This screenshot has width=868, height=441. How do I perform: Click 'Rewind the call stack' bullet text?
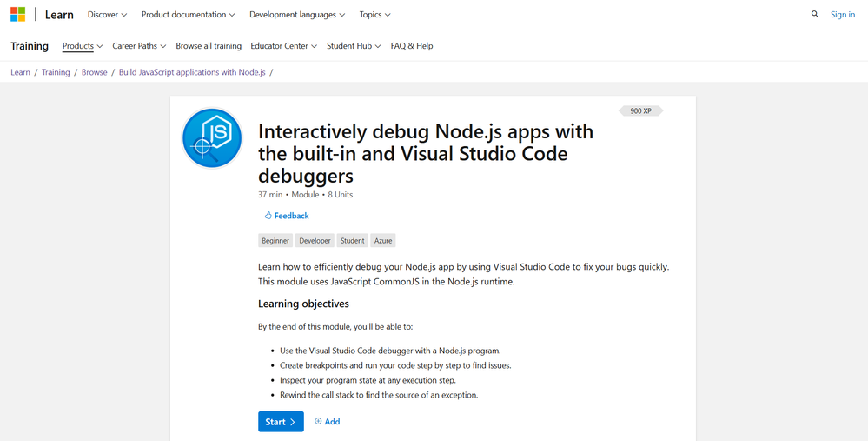coord(379,395)
